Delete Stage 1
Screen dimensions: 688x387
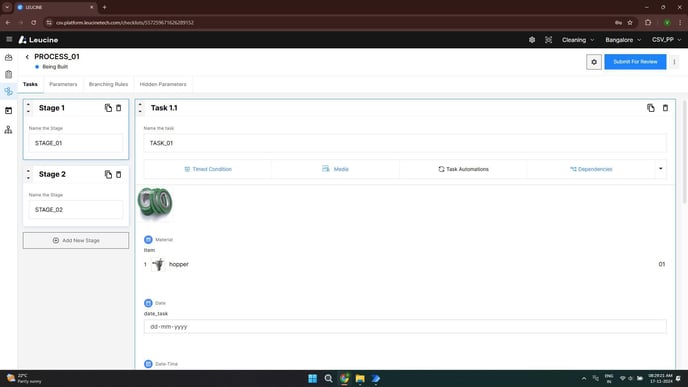[118, 108]
